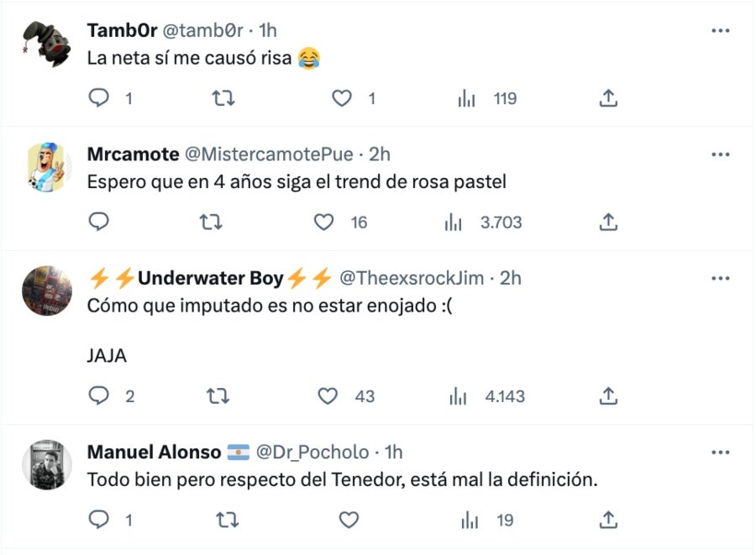The height and width of the screenshot is (555, 756).
Task: Open Tamb0r's profile picture
Action: (46, 43)
